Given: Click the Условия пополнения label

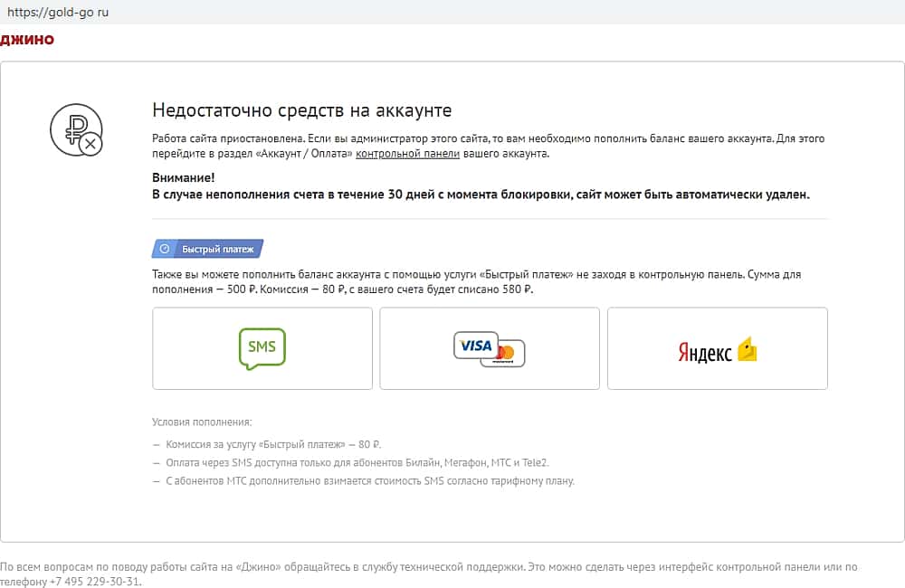Looking at the screenshot, I should (202, 422).
